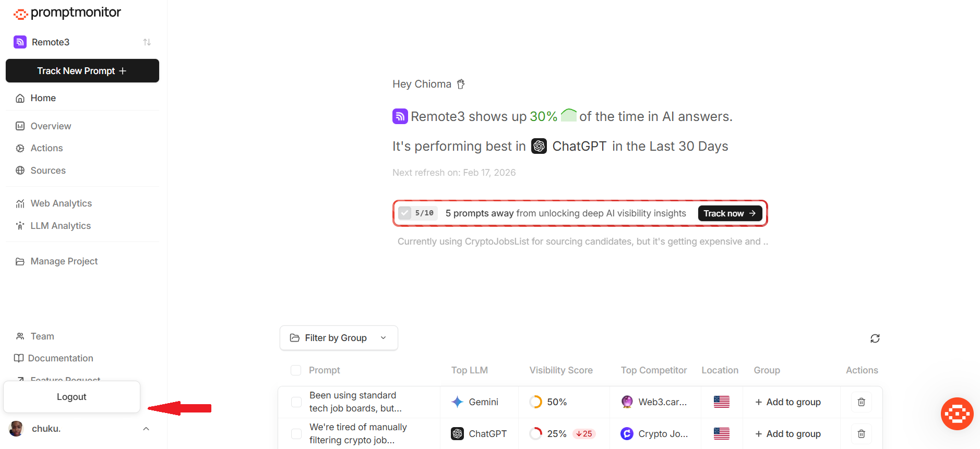980x449 pixels.
Task: Delete the ChatGPT prompt row with the trash icon
Action: tap(862, 434)
